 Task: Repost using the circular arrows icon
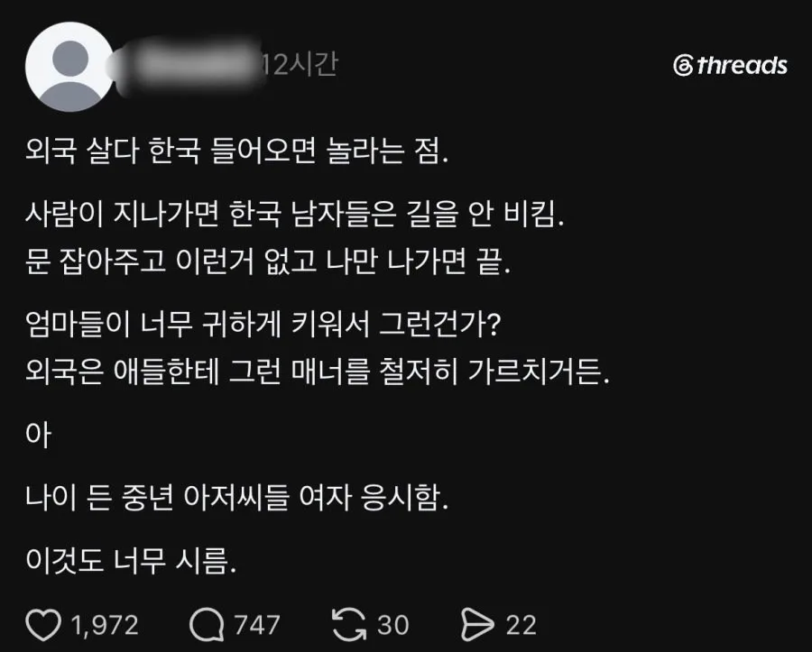pyautogui.click(x=349, y=625)
